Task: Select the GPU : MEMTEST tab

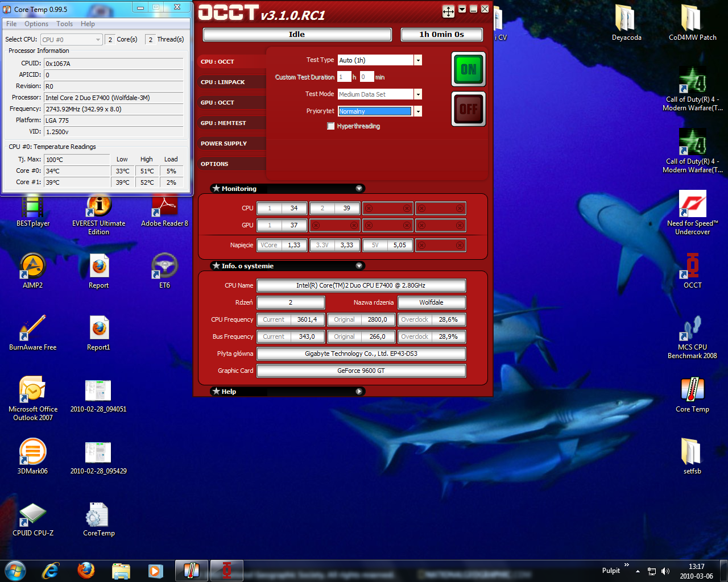Action: (x=224, y=123)
